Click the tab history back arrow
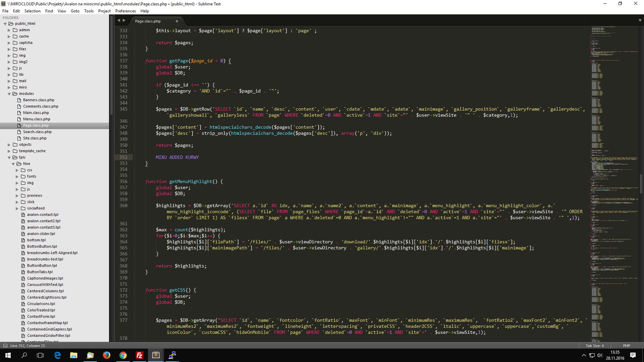The height and width of the screenshot is (362, 644). (x=118, y=20)
